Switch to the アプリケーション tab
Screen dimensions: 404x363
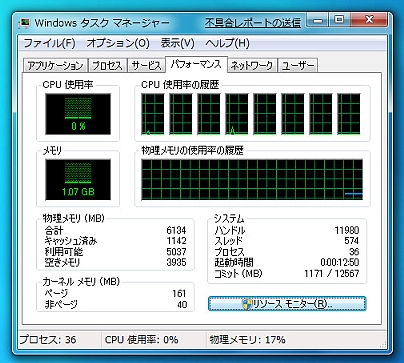pos(55,65)
